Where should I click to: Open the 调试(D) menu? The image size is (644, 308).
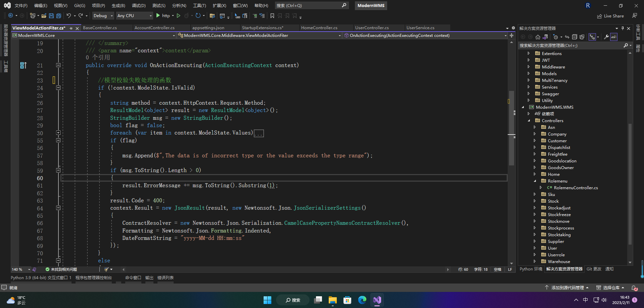[x=139, y=6]
